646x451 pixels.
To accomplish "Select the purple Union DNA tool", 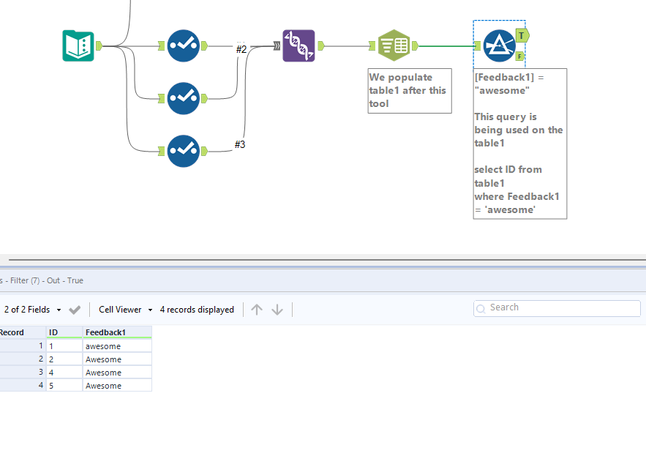I will coord(299,46).
